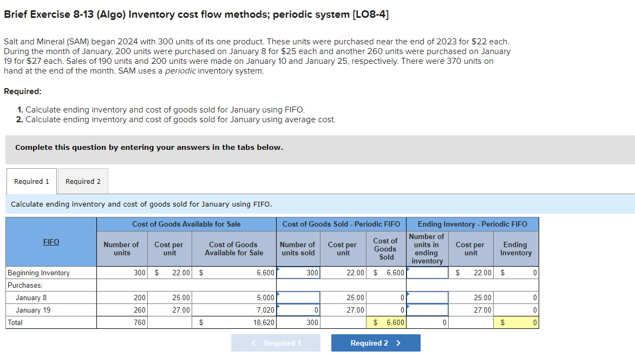
Task: Select the January 8 ending inventory units input
Action: click(x=427, y=297)
